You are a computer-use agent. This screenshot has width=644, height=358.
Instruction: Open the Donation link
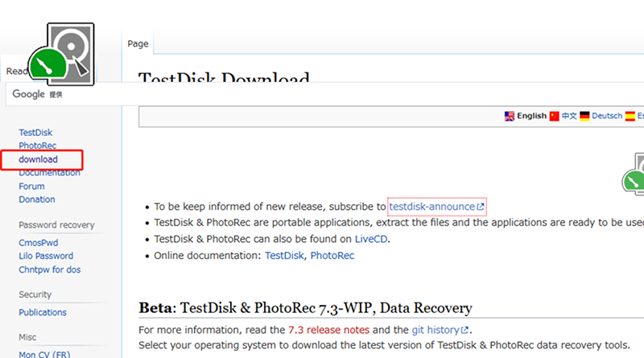pyautogui.click(x=36, y=200)
